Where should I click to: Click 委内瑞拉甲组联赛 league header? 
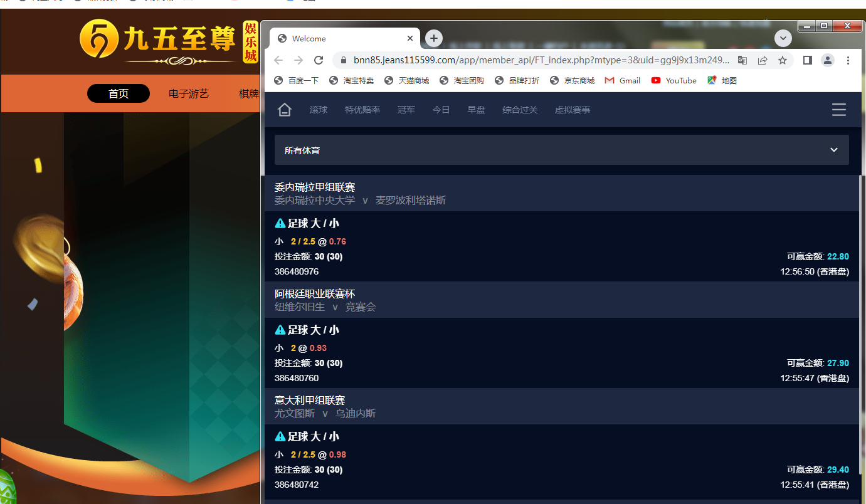tap(315, 187)
